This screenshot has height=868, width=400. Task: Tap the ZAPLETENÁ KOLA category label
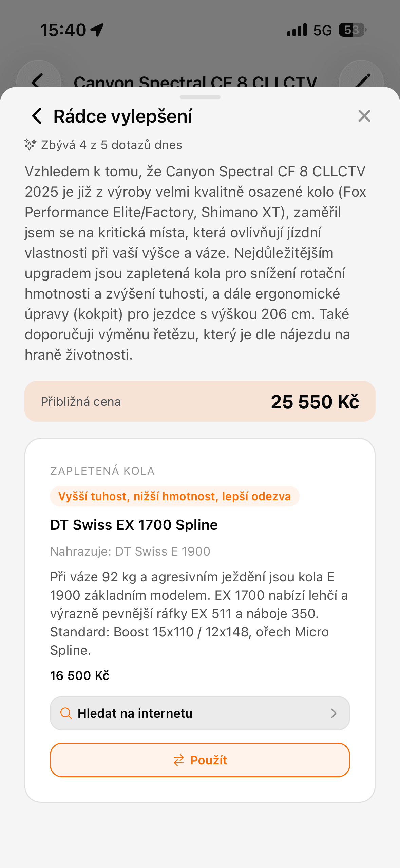102,471
